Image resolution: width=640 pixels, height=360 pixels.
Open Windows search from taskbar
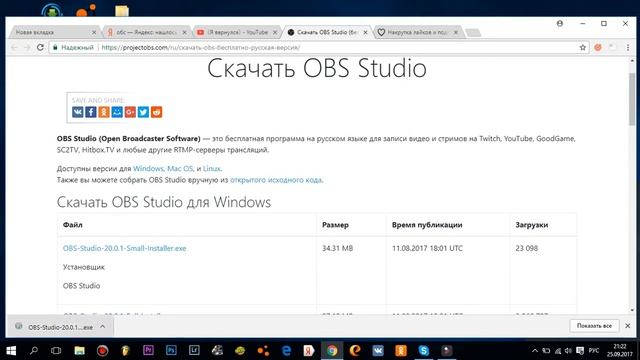point(34,350)
